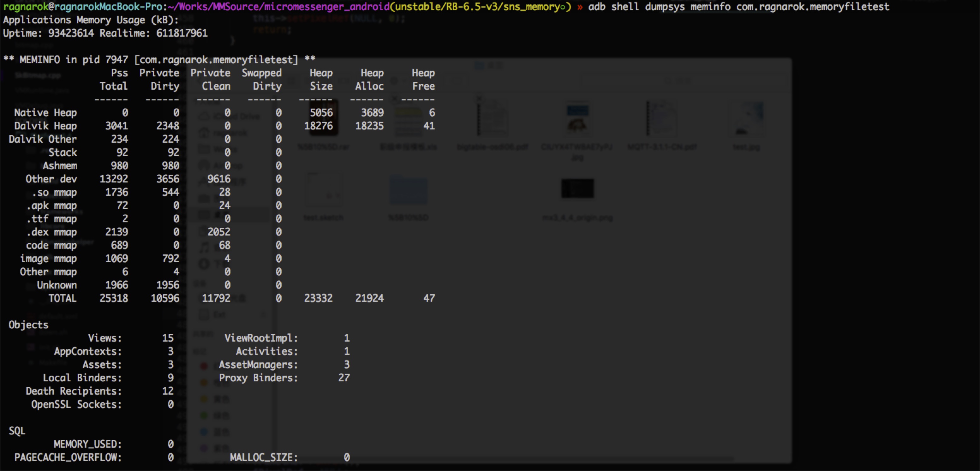Click the 'code mmap' row label
The width and height of the screenshot is (980, 471).
tap(51, 245)
